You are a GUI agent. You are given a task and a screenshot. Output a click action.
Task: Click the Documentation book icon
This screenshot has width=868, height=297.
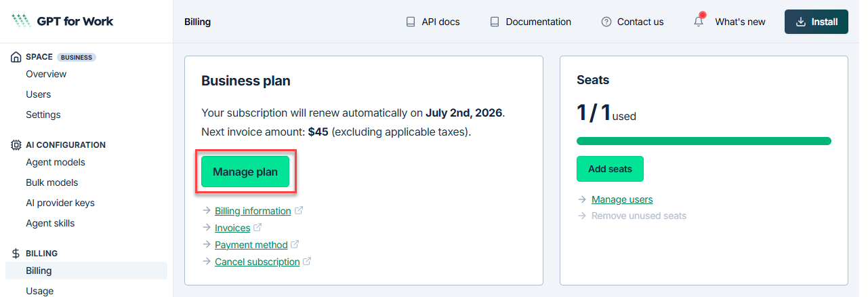495,22
